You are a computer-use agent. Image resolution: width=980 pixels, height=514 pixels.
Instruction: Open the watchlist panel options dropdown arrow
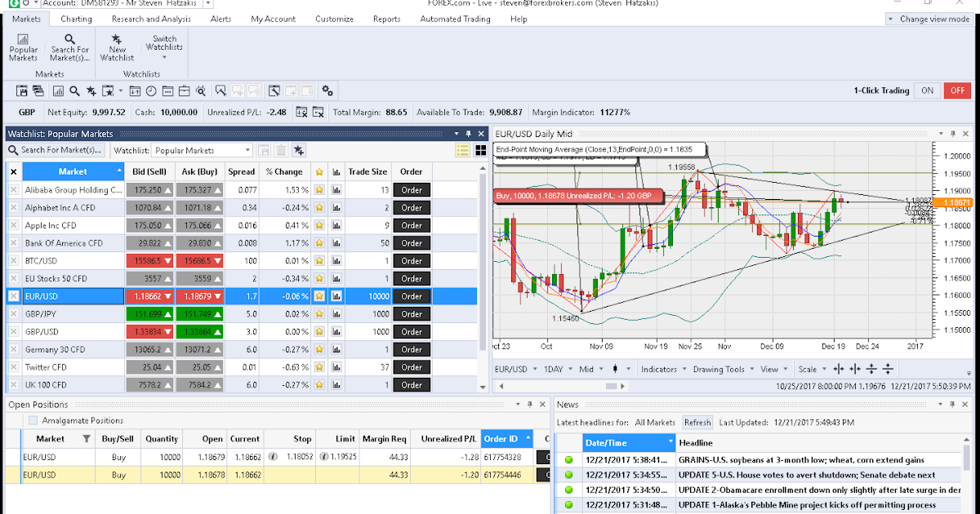(457, 134)
